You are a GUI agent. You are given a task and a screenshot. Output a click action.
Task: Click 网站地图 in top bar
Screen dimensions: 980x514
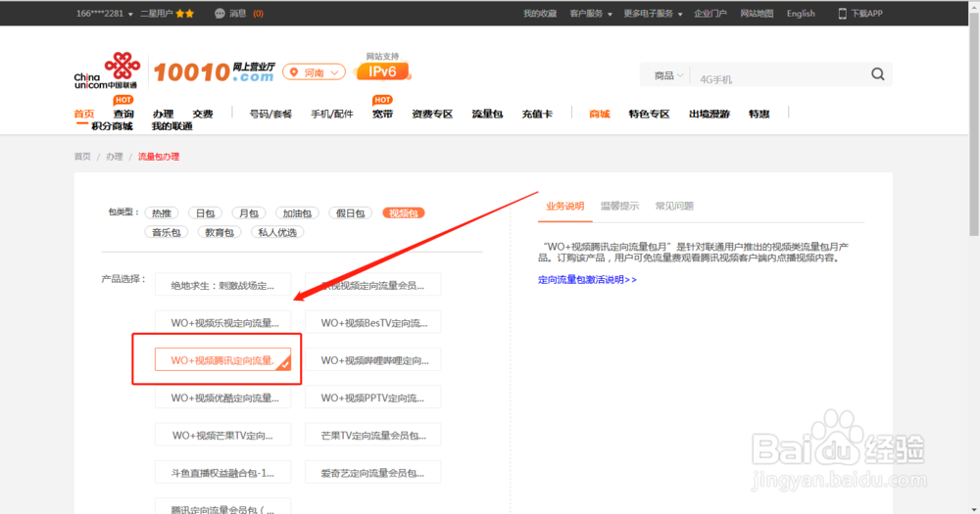point(757,13)
